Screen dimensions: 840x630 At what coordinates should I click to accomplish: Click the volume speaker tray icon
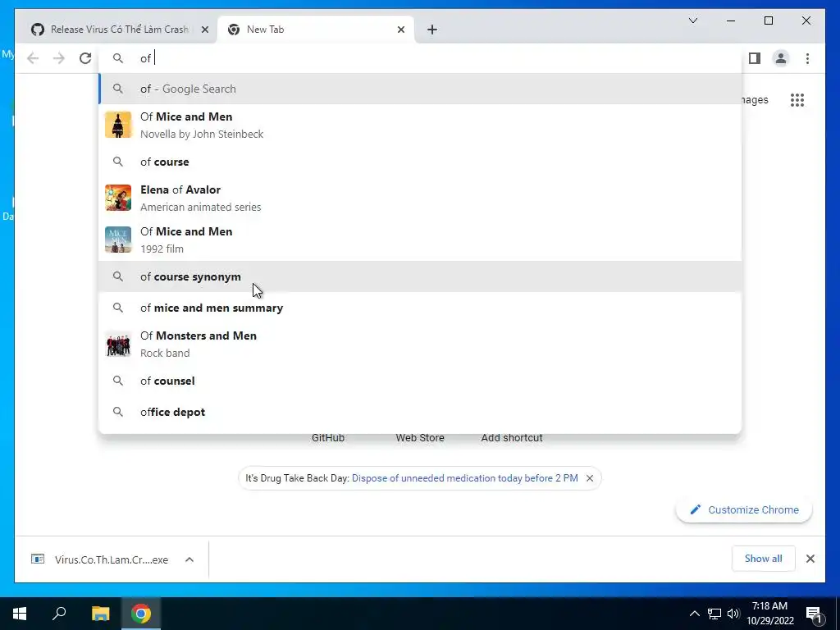(733, 614)
